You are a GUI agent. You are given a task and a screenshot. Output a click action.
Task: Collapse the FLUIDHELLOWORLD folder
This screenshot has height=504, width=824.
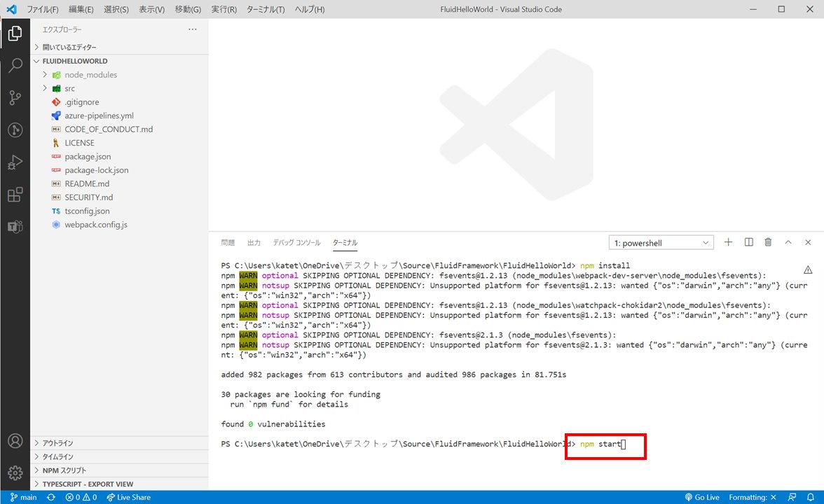point(36,61)
